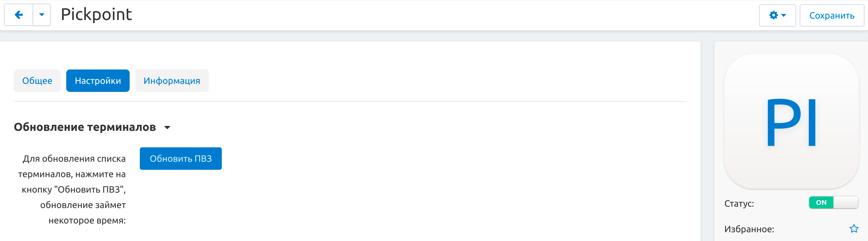Click the grey handle of the status switch
The image size is (868, 241).
point(846,203)
